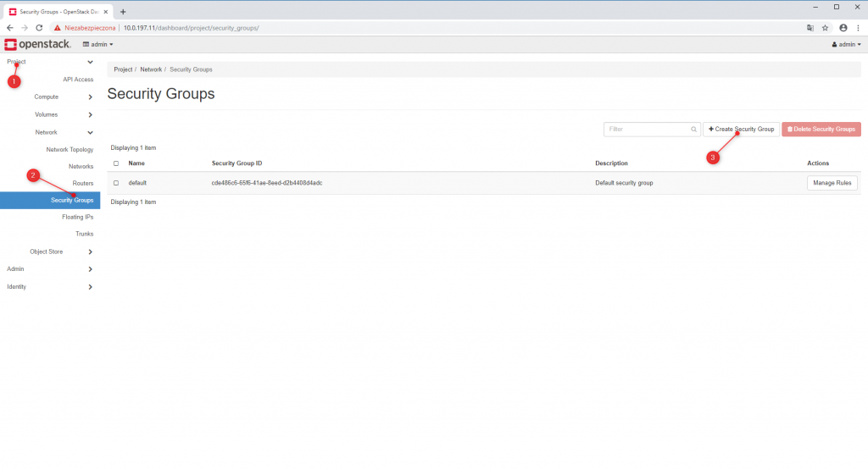
Task: Open the translate page icon
Action: (x=810, y=28)
